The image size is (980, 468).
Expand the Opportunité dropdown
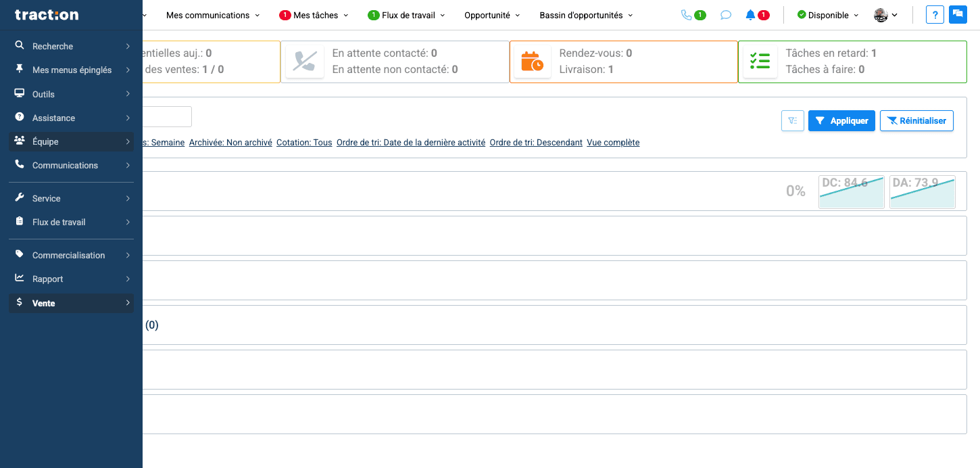coord(492,15)
